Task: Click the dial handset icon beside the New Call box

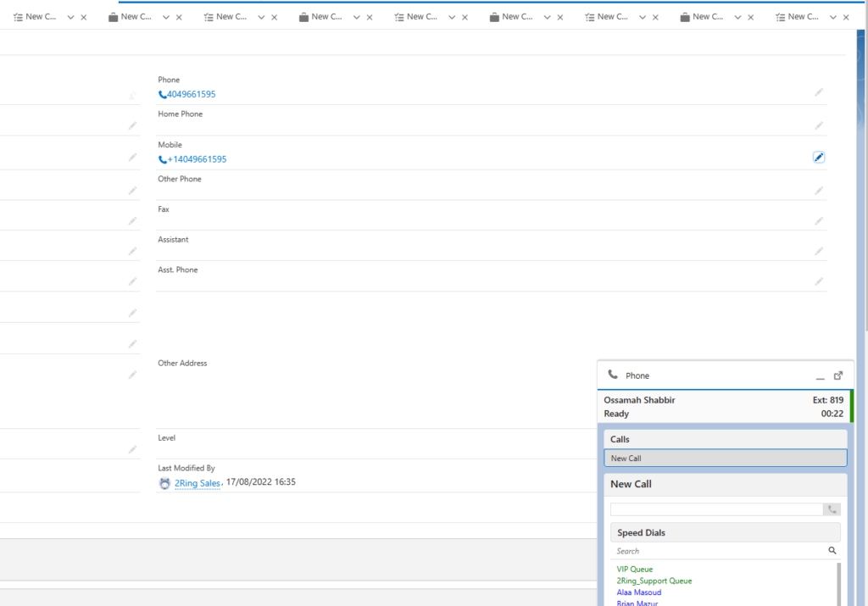Action: 832,509
